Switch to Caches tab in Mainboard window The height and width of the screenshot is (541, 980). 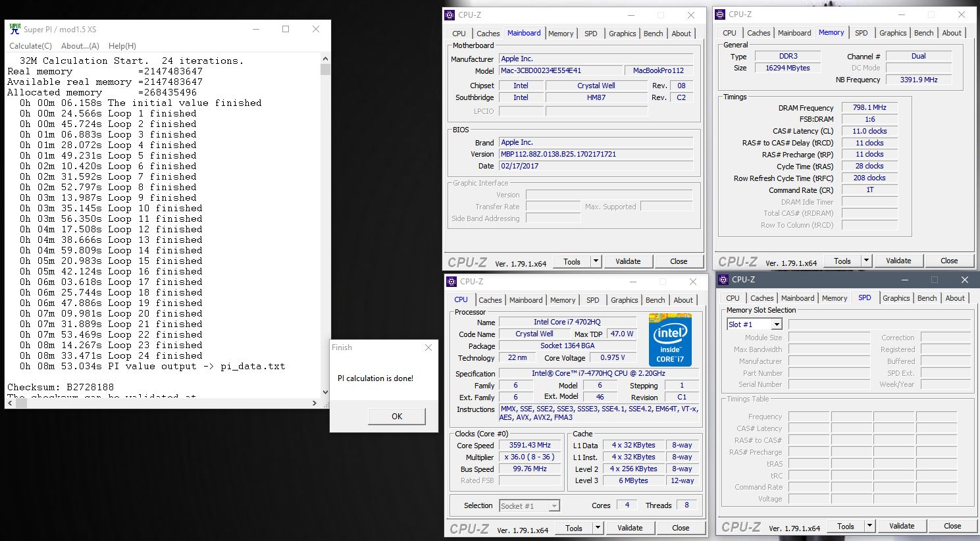click(488, 34)
